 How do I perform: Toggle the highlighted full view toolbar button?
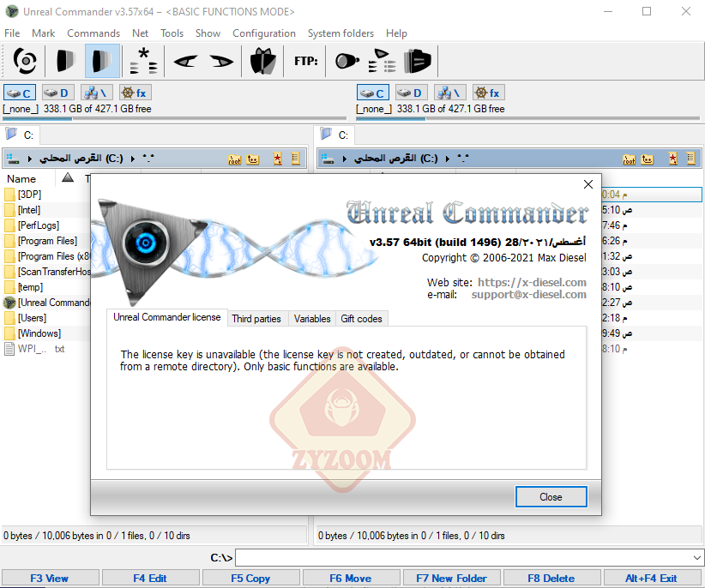point(102,61)
